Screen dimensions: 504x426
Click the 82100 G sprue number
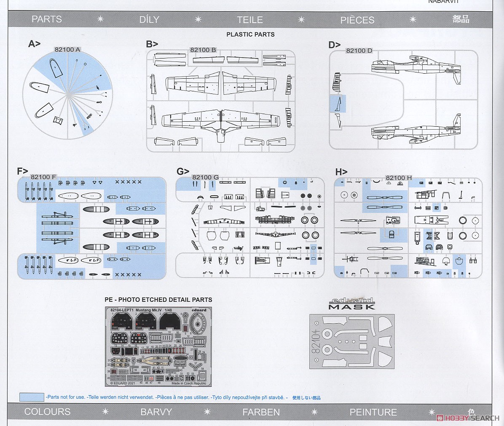tap(205, 177)
